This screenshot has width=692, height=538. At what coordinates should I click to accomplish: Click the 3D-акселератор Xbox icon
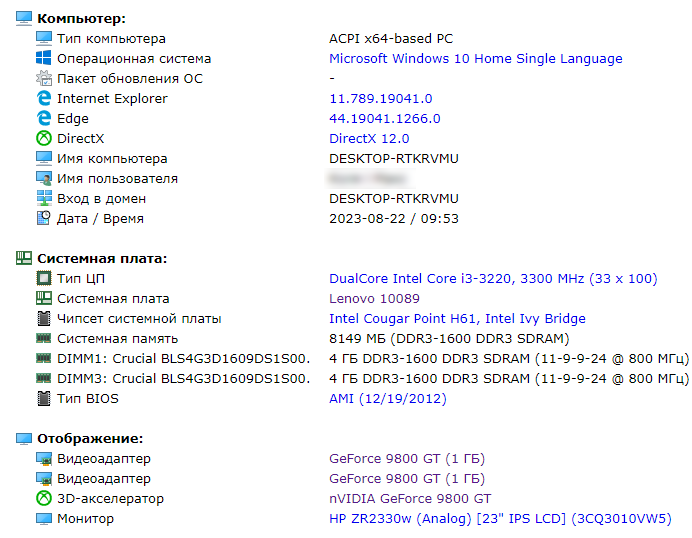click(x=44, y=498)
